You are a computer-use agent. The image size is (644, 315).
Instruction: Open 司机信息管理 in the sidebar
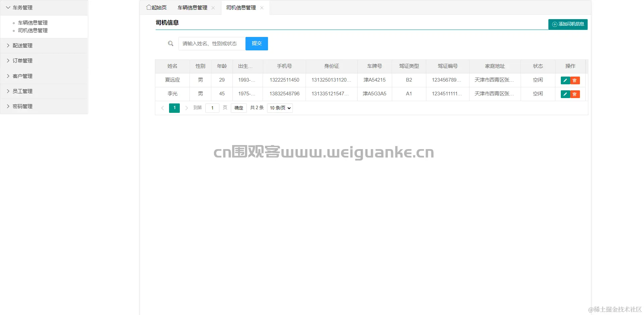click(33, 30)
